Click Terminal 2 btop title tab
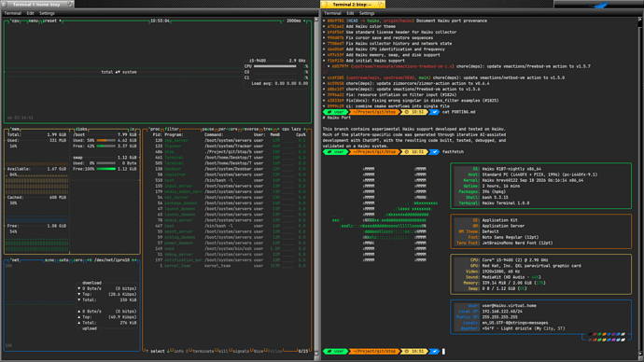This screenshot has width=644, height=362. pos(353,4)
